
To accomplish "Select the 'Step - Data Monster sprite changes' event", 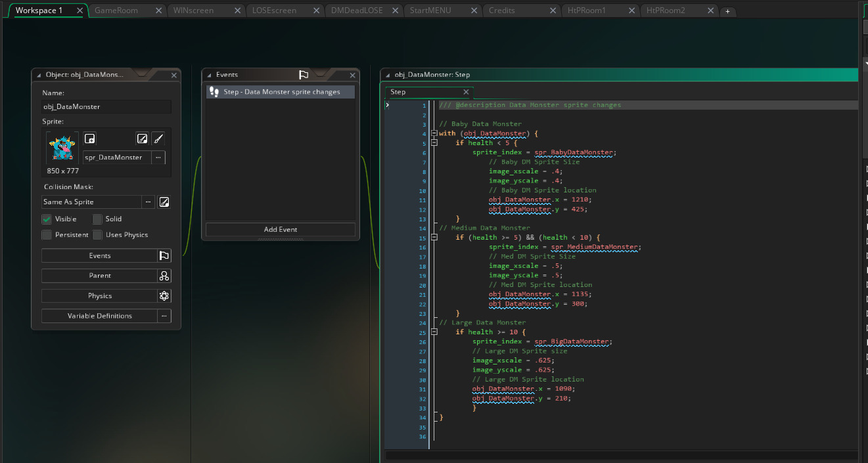I will [x=281, y=92].
